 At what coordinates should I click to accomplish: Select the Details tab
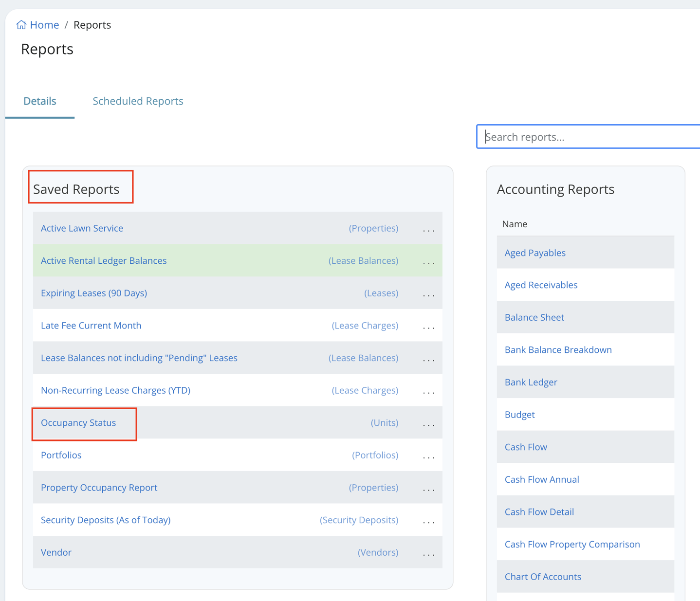pyautogui.click(x=40, y=101)
